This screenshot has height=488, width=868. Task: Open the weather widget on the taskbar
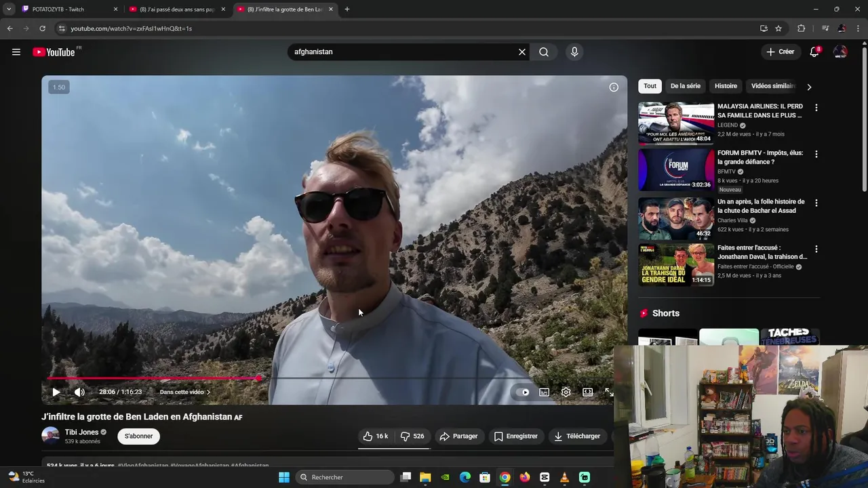(x=27, y=477)
